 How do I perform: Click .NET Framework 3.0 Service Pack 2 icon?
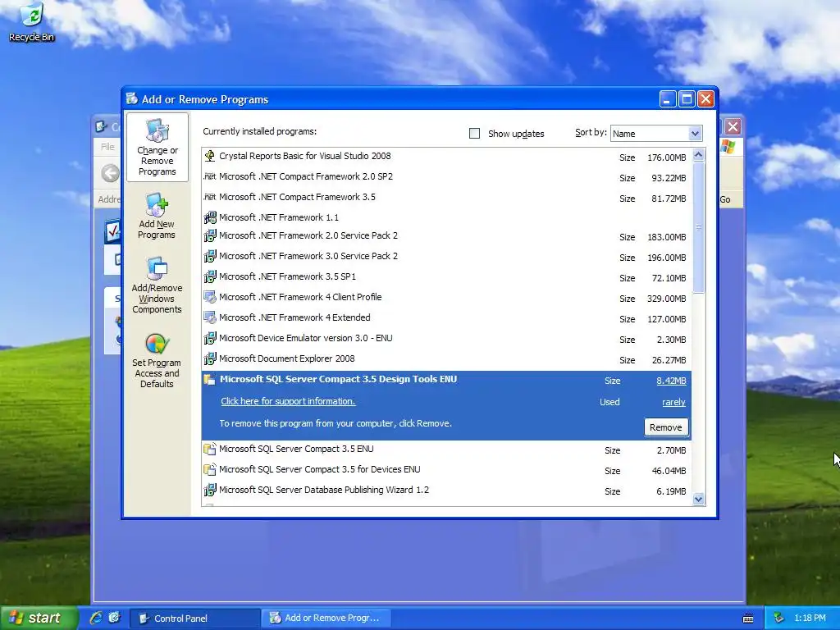pos(210,256)
